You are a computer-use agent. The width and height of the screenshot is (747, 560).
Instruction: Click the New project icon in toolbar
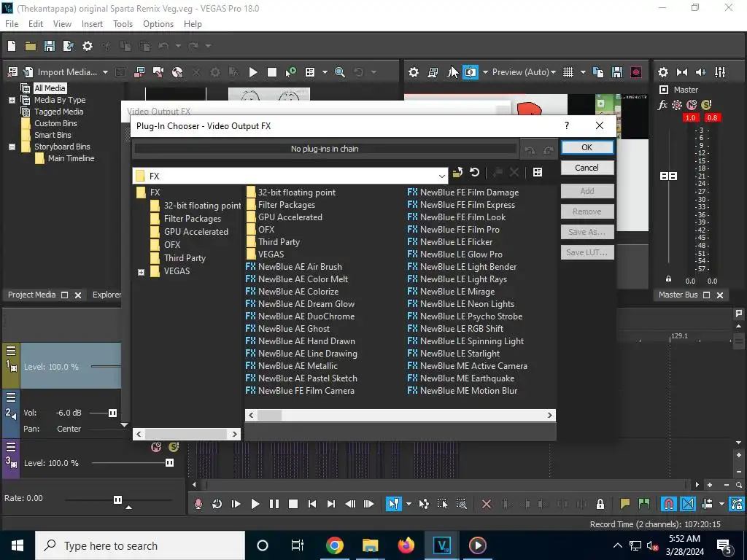12,46
